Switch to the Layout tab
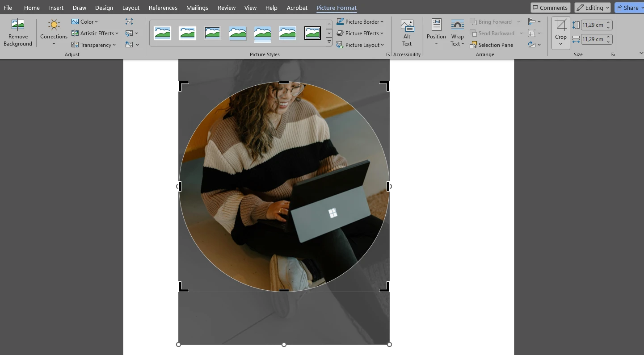Viewport: 644px width, 355px height. tap(131, 8)
